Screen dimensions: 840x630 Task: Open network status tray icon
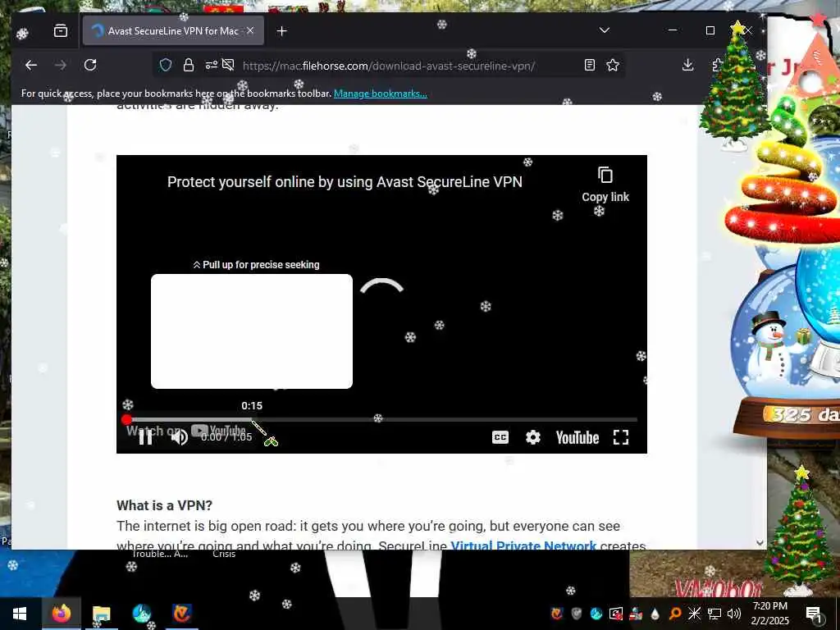pos(714,614)
